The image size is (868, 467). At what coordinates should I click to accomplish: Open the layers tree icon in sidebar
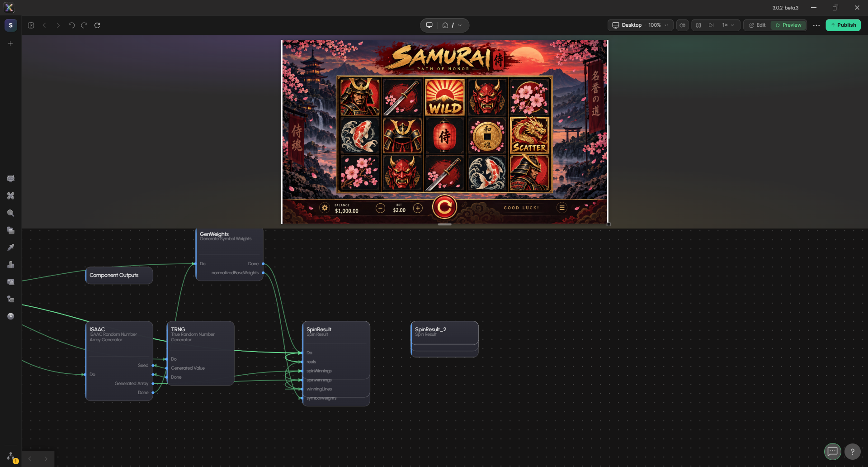tap(10, 299)
